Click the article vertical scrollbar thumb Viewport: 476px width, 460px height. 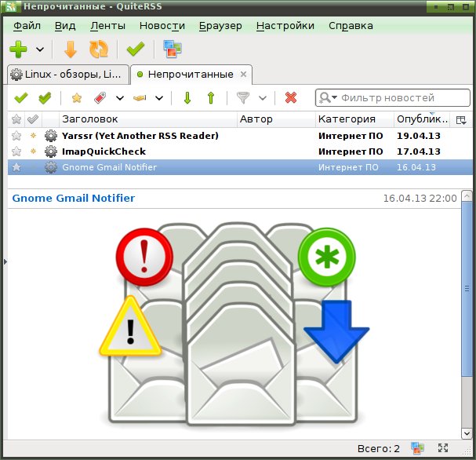[x=467, y=289]
